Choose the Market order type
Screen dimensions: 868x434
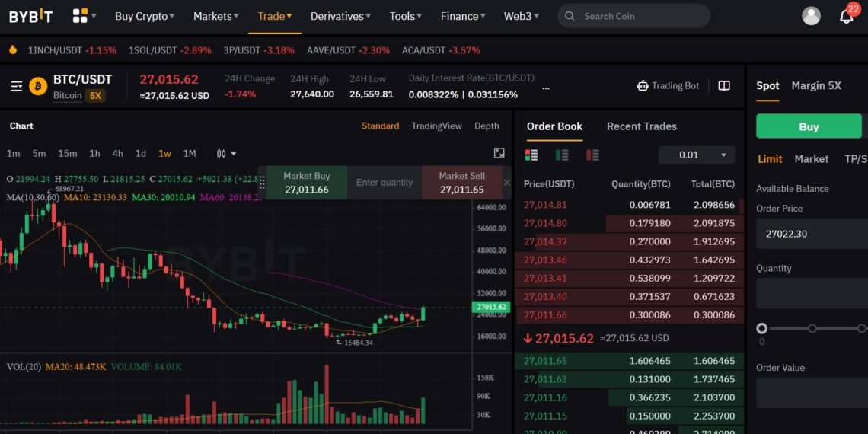point(812,159)
